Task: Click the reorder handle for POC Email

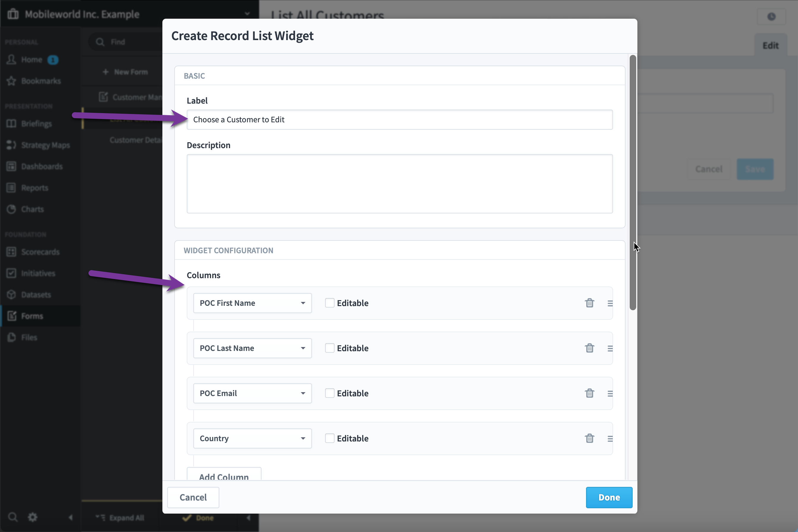Action: pyautogui.click(x=610, y=394)
